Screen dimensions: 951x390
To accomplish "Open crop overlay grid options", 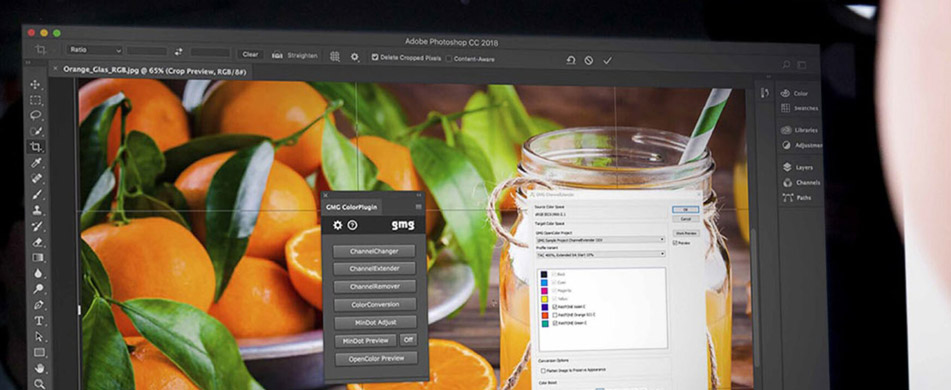I will click(335, 56).
